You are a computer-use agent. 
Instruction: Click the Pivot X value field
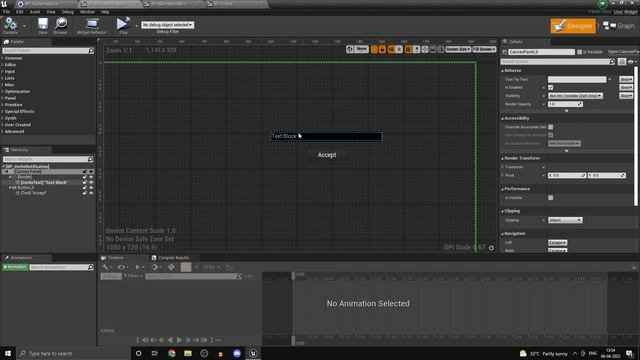point(567,175)
